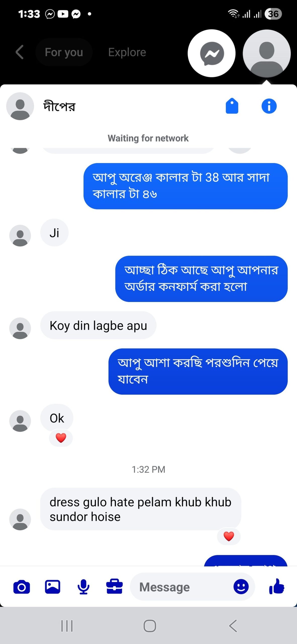Open the emoji picker smiley
The height and width of the screenshot is (644, 297).
click(241, 587)
